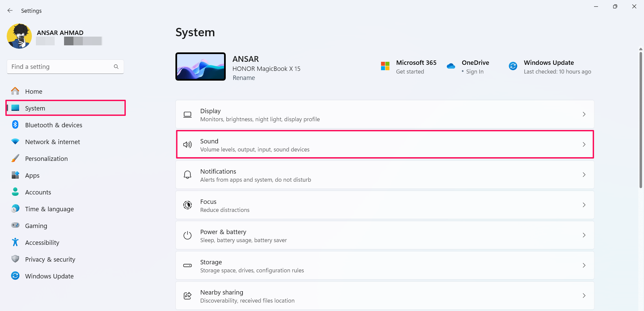Click the Accounts person icon
The width and height of the screenshot is (644, 311).
[x=15, y=192]
